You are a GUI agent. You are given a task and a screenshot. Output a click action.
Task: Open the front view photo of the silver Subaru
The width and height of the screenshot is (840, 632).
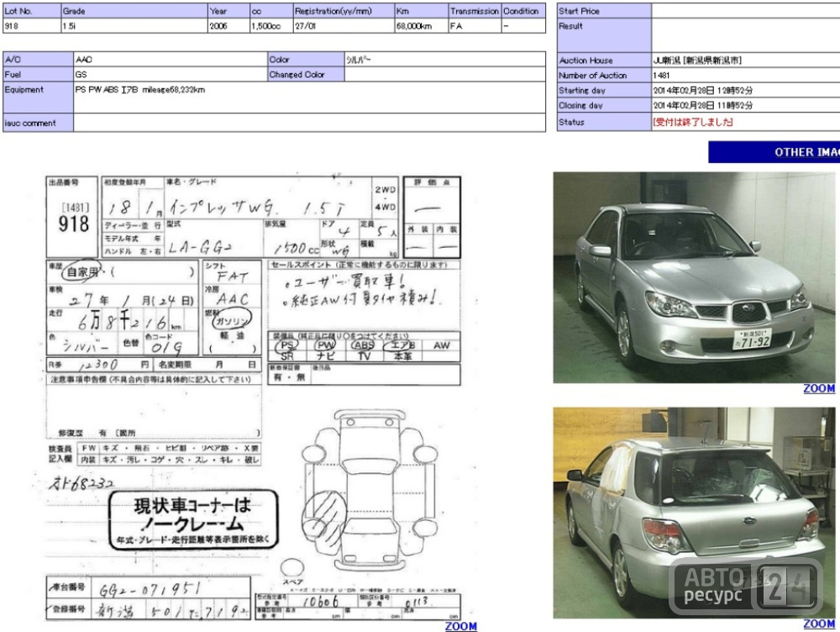point(695,277)
